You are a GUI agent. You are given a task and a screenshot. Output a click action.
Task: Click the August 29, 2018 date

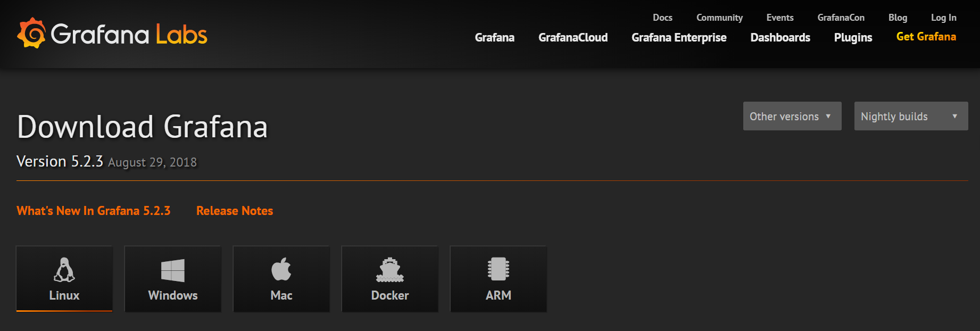(153, 162)
